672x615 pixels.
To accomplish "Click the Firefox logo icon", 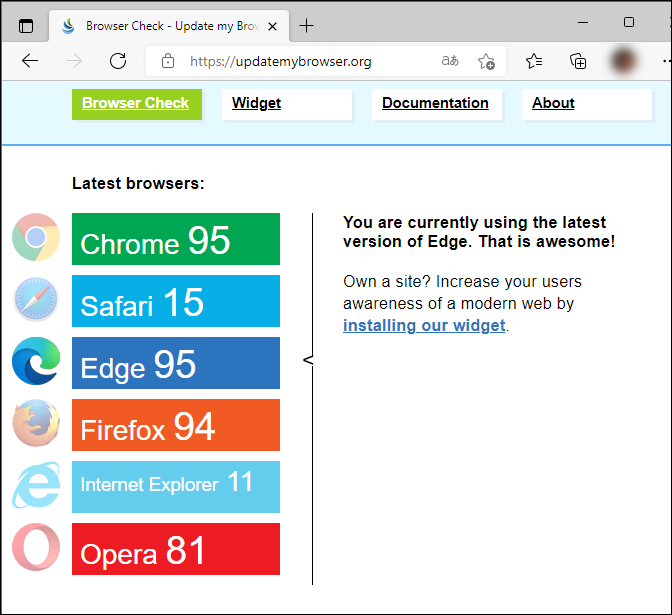I will 36,423.
